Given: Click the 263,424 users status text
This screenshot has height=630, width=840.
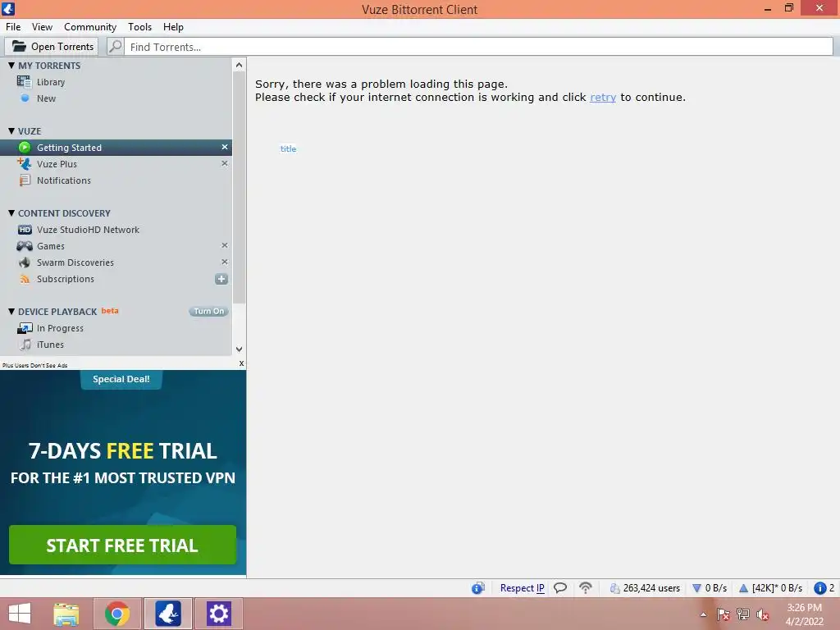Looking at the screenshot, I should [x=651, y=588].
